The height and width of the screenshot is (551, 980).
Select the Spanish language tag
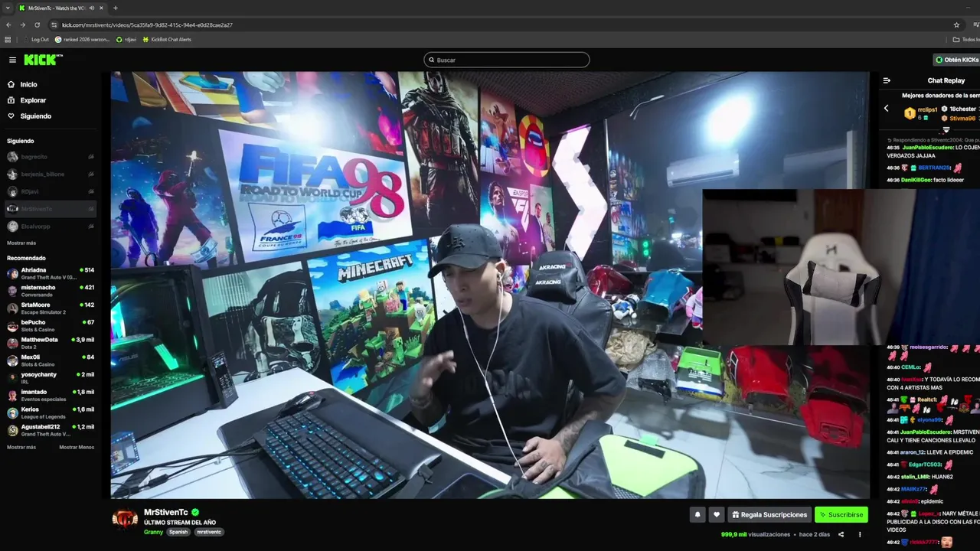pyautogui.click(x=178, y=532)
